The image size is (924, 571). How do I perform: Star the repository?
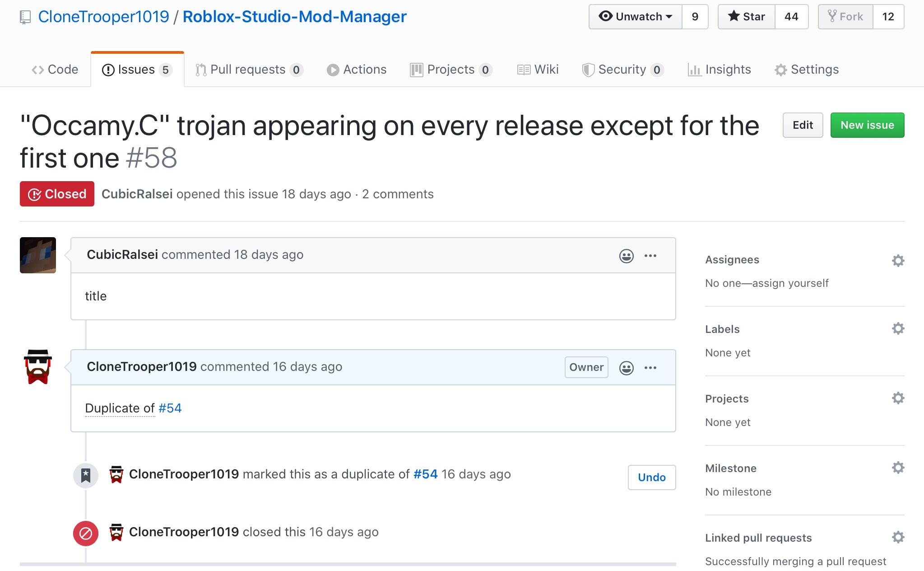(x=747, y=17)
